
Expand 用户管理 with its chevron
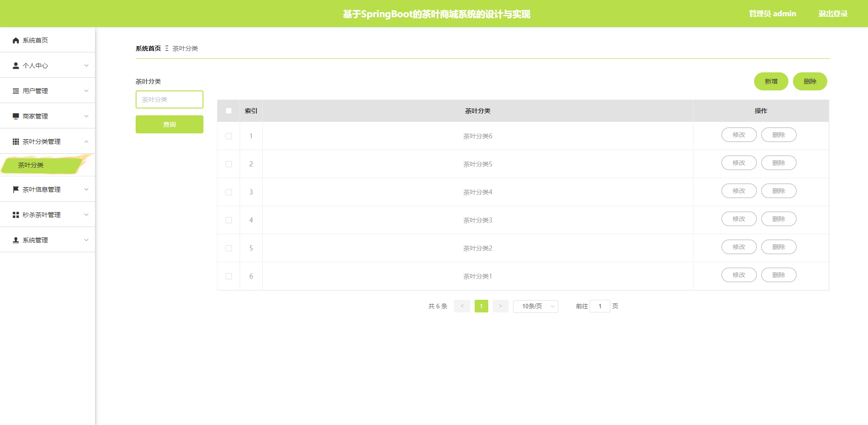coord(86,91)
